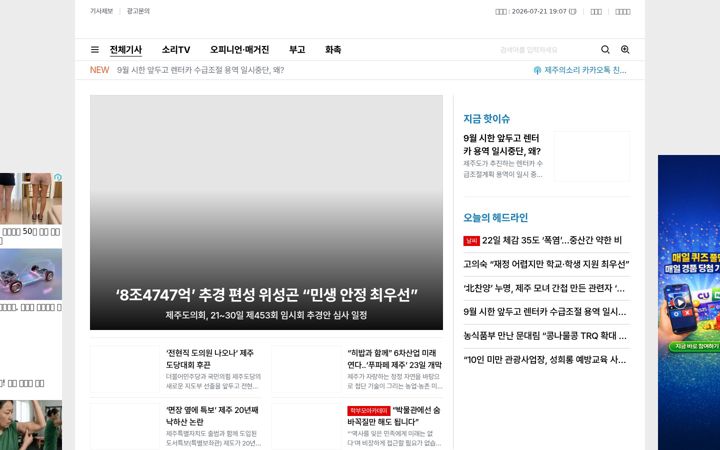Image resolution: width=720 pixels, height=450 pixels.
Task: Click thumbnail of 도당대회 후끈 article
Action: point(125,369)
